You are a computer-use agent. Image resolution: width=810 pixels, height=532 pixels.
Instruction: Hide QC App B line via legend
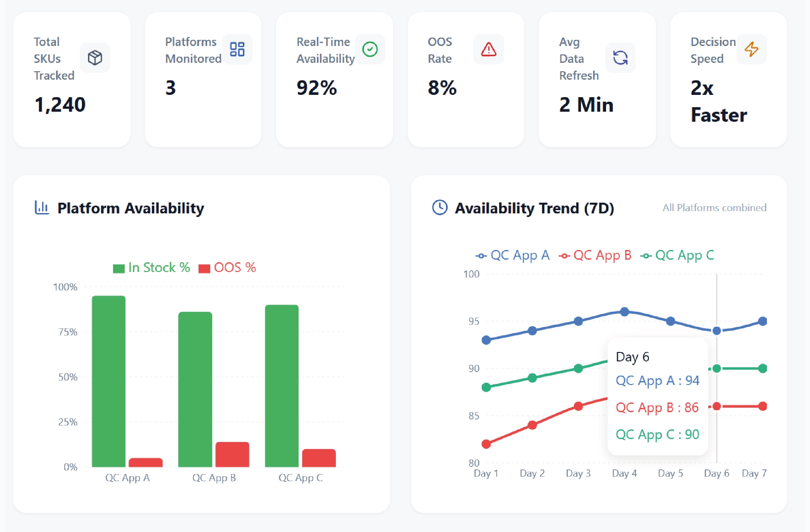(x=595, y=255)
